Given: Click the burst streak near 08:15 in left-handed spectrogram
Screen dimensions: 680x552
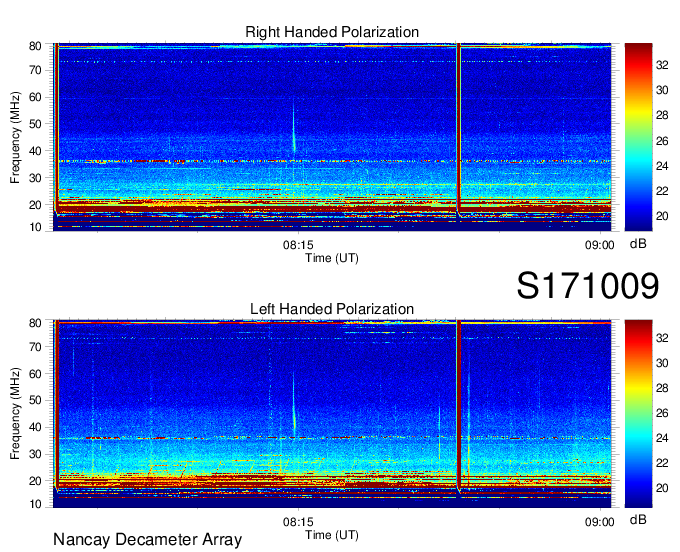Looking at the screenshot, I should tap(294, 405).
